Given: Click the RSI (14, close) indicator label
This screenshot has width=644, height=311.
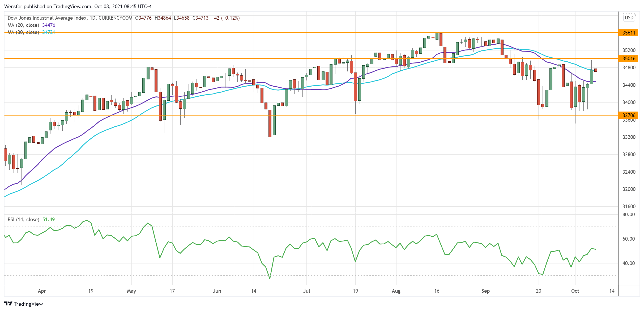Looking at the screenshot, I should pos(23,220).
